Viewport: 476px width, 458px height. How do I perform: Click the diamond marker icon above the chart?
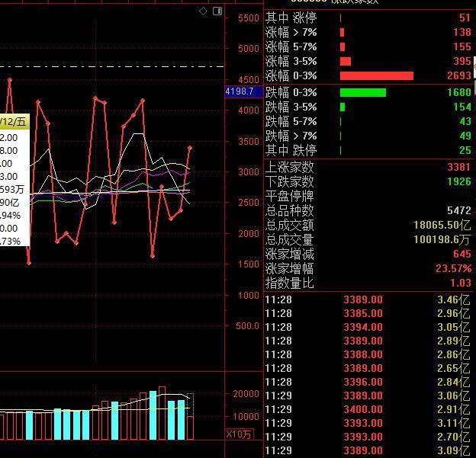(x=203, y=11)
